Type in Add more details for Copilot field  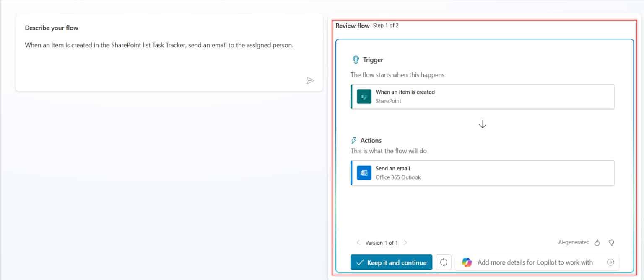535,262
